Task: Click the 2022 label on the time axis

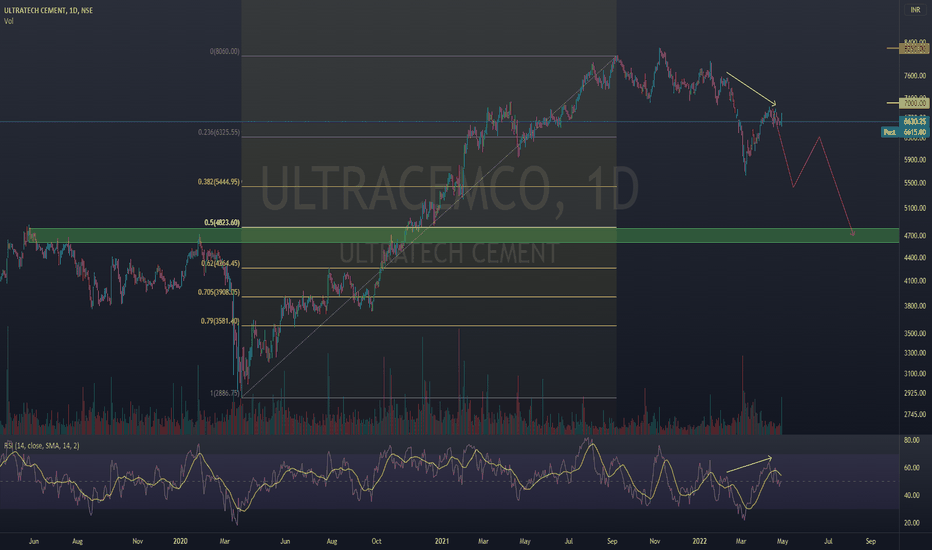Action: (699, 542)
